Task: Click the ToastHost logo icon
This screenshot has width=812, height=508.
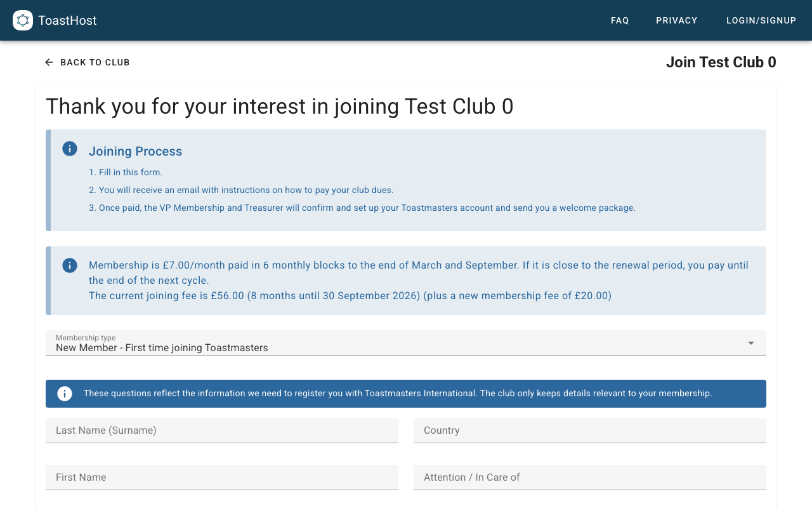Action: 22,20
